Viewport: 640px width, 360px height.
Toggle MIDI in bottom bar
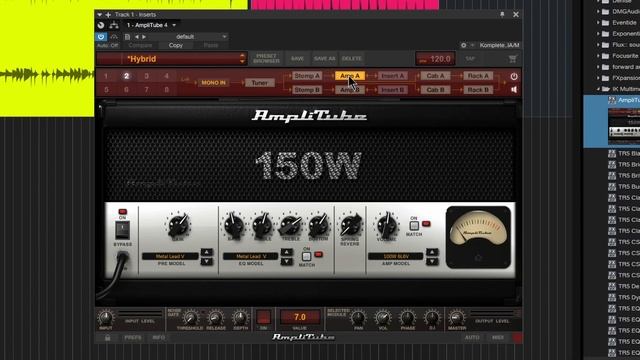point(498,338)
